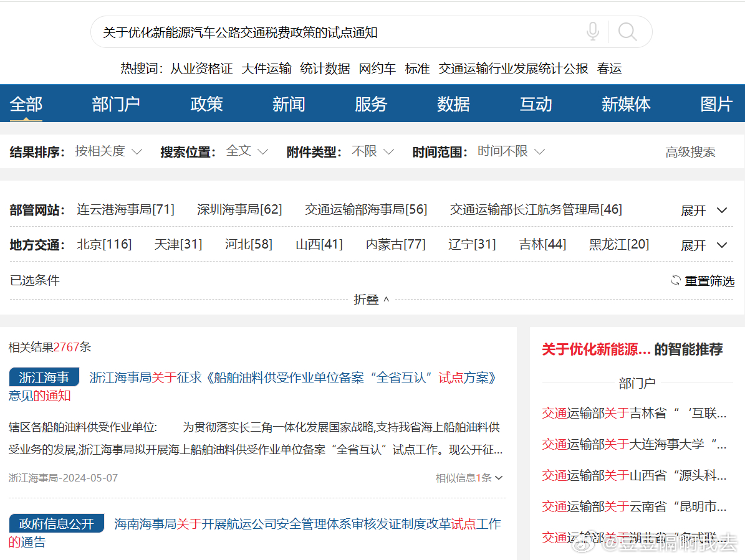
Task: Open recommendation 交通运输部关于吉林省
Action: [634, 414]
